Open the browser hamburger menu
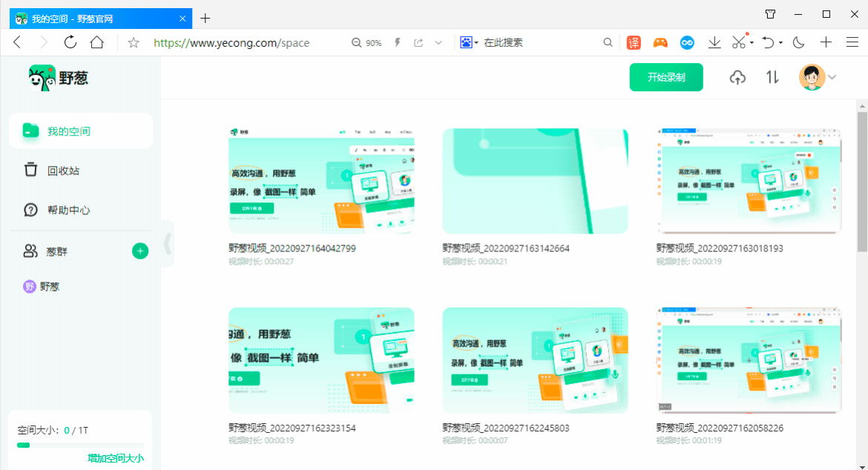The image size is (868, 470). (x=852, y=42)
